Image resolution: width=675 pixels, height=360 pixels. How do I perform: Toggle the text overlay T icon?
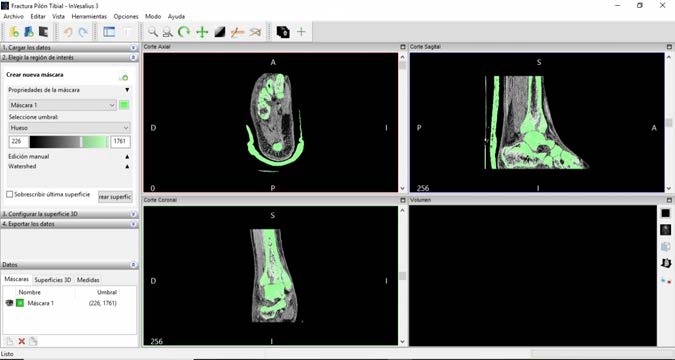pos(127,31)
